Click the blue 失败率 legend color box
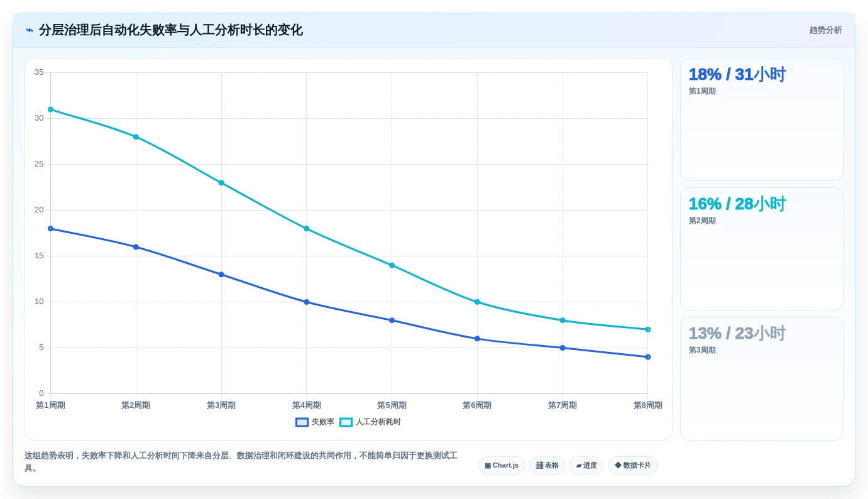The height and width of the screenshot is (499, 868). (x=302, y=422)
